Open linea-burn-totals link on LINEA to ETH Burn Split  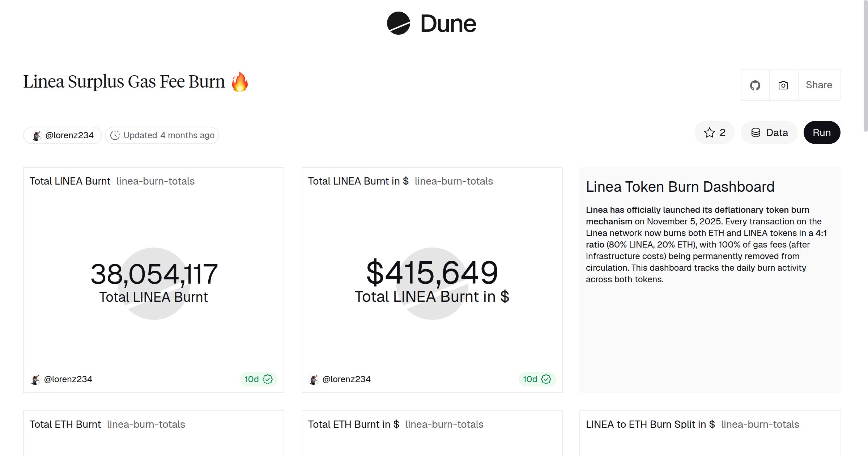[760, 424]
